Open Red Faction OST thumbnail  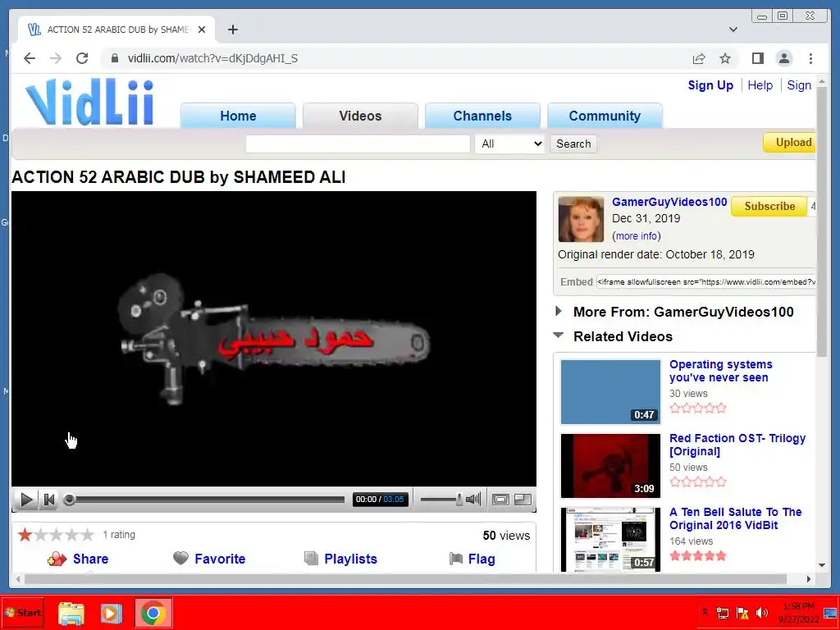610,466
